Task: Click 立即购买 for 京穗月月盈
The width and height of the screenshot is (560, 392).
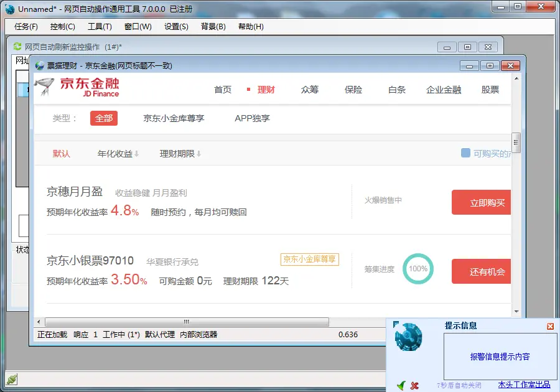Action: (481, 202)
